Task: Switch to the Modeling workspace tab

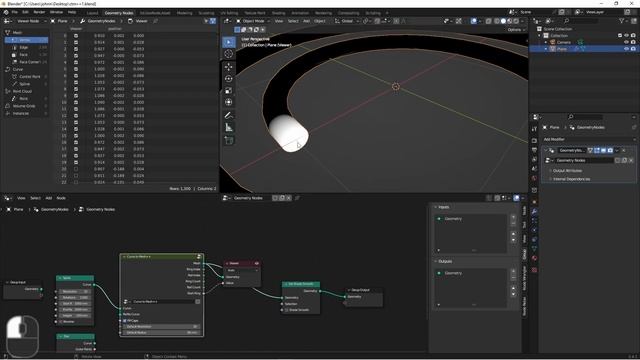Action: click(184, 13)
